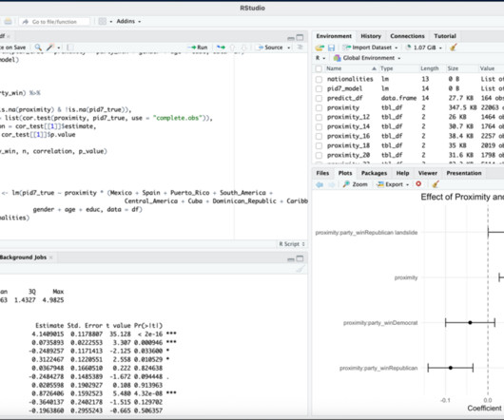Screen dimensions: 504x420
Task: Click the re-run previous code icon
Action: click(x=221, y=48)
